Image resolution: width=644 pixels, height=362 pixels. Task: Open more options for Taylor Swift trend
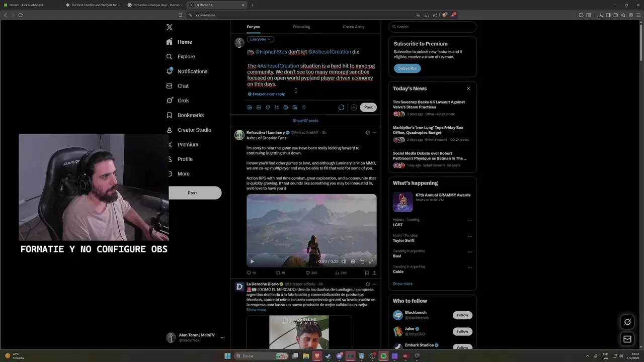tap(470, 236)
